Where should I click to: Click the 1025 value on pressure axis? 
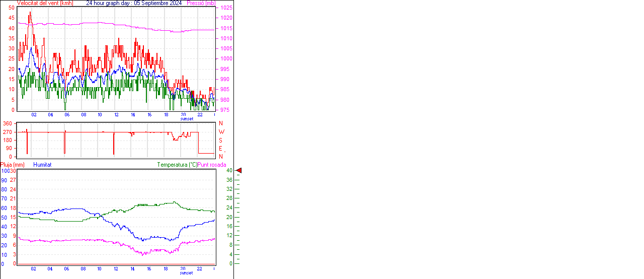pyautogui.click(x=225, y=8)
